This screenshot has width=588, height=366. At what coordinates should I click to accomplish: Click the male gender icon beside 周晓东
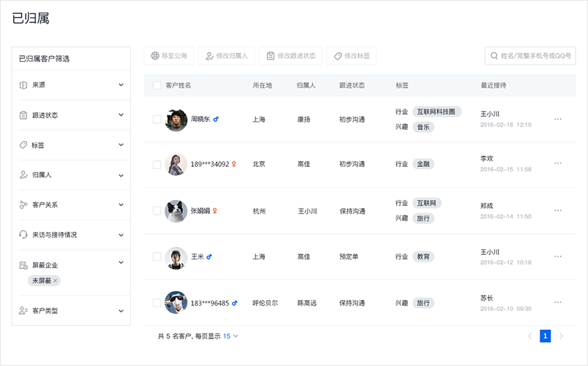215,119
